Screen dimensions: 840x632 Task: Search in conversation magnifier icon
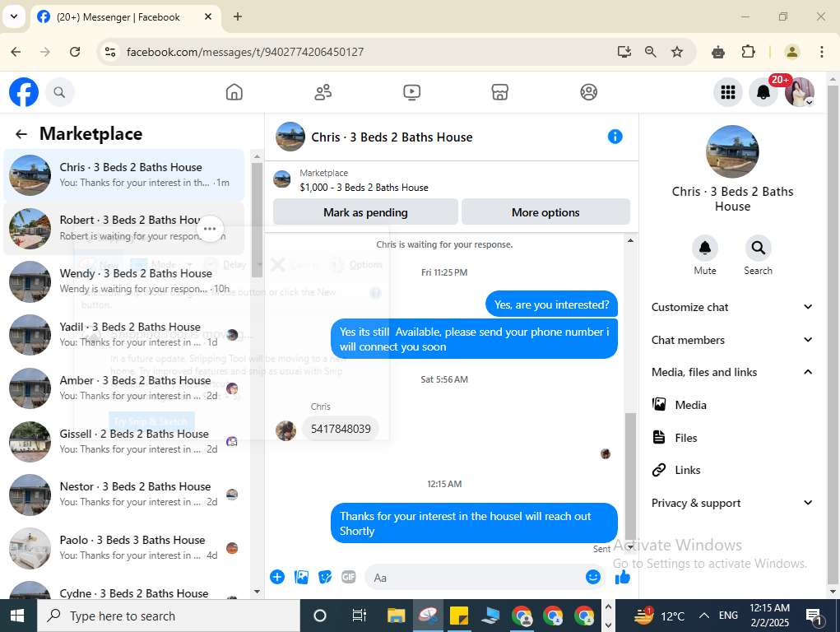click(758, 248)
